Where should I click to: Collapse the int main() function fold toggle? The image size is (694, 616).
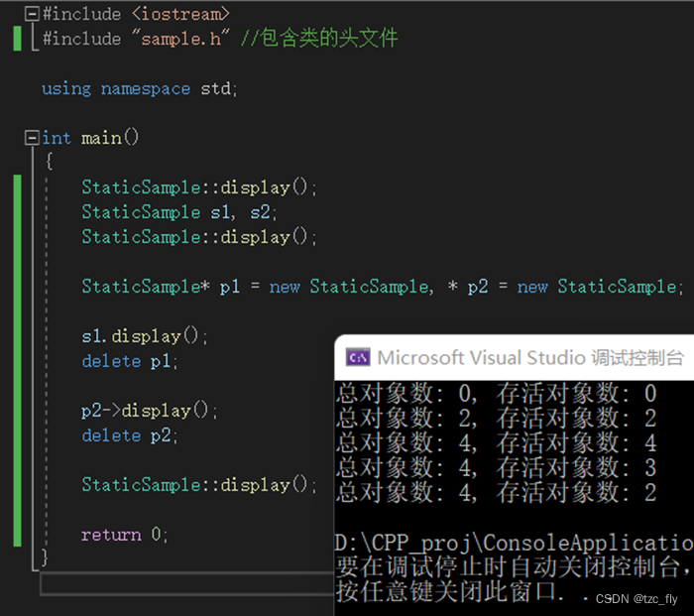pos(32,138)
